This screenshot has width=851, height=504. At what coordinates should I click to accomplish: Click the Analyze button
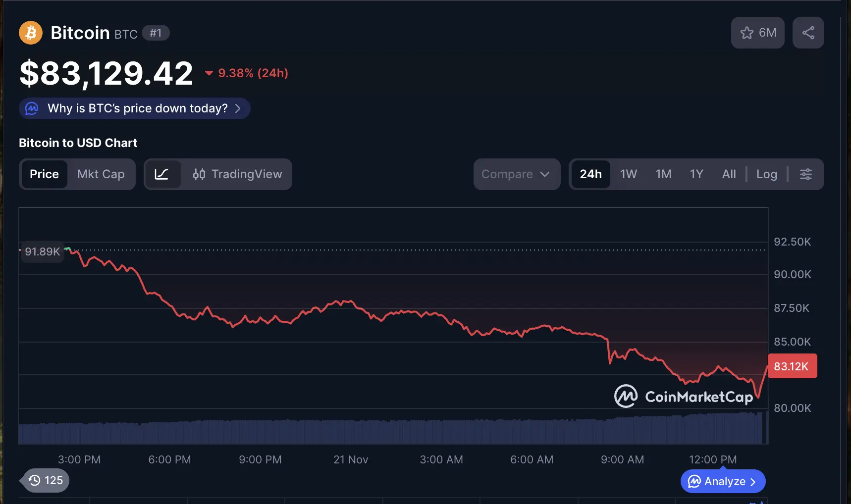pos(723,481)
